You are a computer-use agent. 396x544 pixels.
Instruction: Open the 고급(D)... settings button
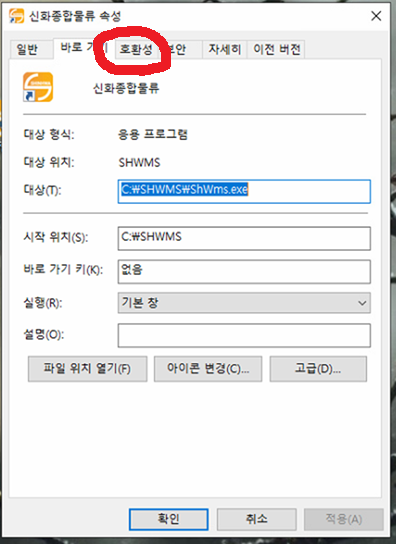pyautogui.click(x=318, y=369)
